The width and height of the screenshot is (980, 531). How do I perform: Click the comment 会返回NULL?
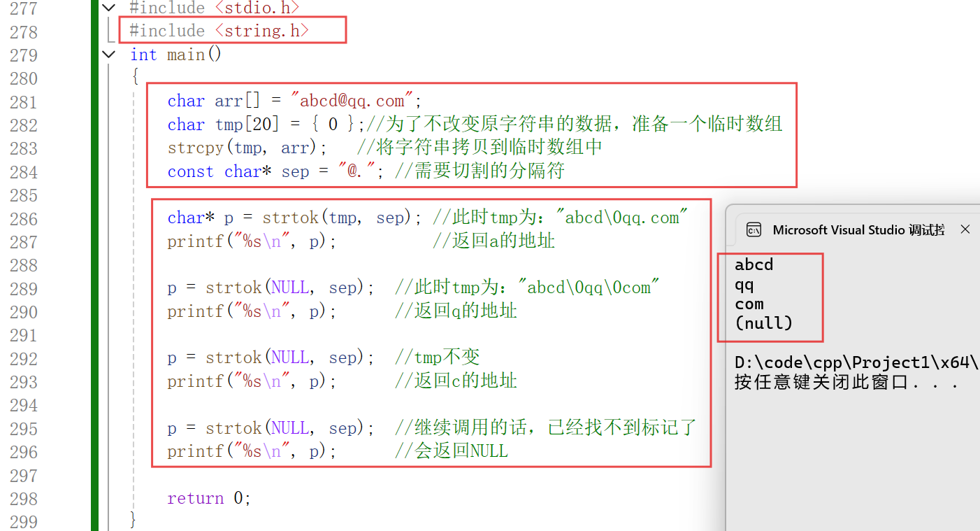pyautogui.click(x=452, y=451)
